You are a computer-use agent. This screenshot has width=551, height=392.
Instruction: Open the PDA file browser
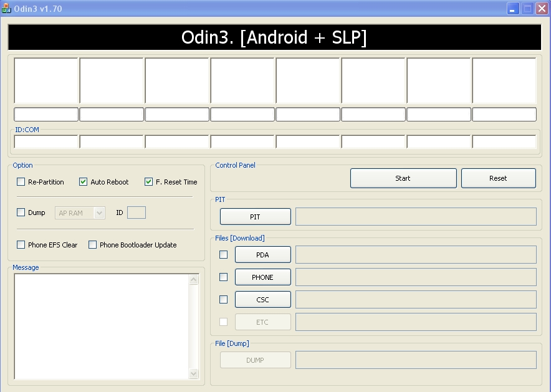point(262,254)
